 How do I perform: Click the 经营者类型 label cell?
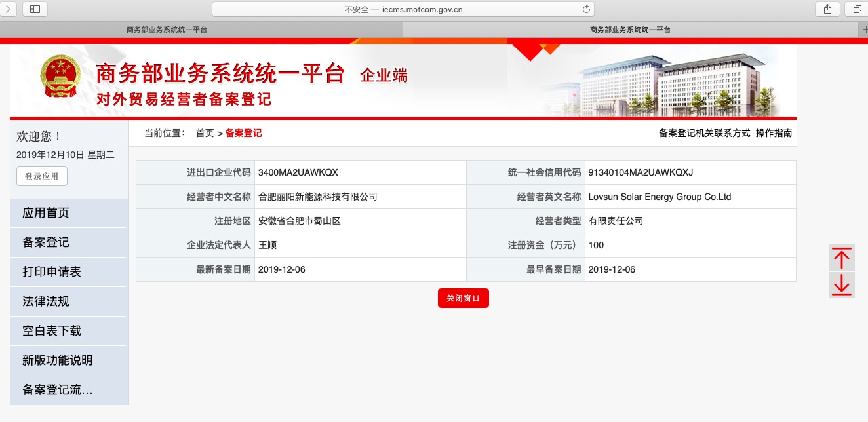tap(526, 221)
